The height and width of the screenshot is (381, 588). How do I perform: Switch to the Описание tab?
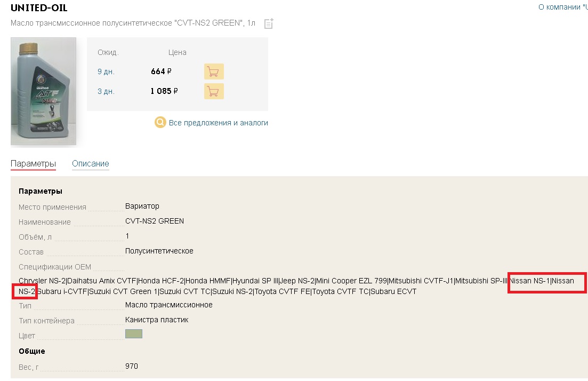pyautogui.click(x=91, y=164)
